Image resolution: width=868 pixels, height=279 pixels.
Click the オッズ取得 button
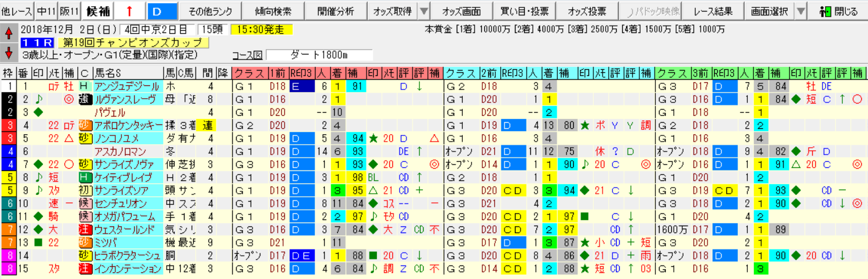click(392, 11)
